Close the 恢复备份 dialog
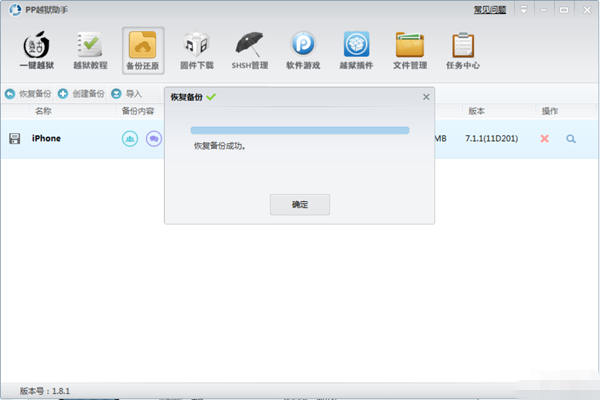The width and height of the screenshot is (600, 400). tap(426, 97)
